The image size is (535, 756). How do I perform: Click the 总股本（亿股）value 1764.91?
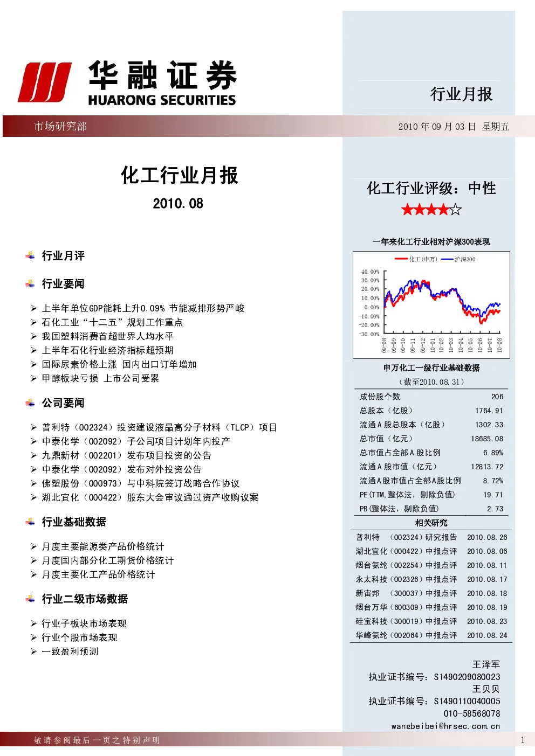pos(489,411)
